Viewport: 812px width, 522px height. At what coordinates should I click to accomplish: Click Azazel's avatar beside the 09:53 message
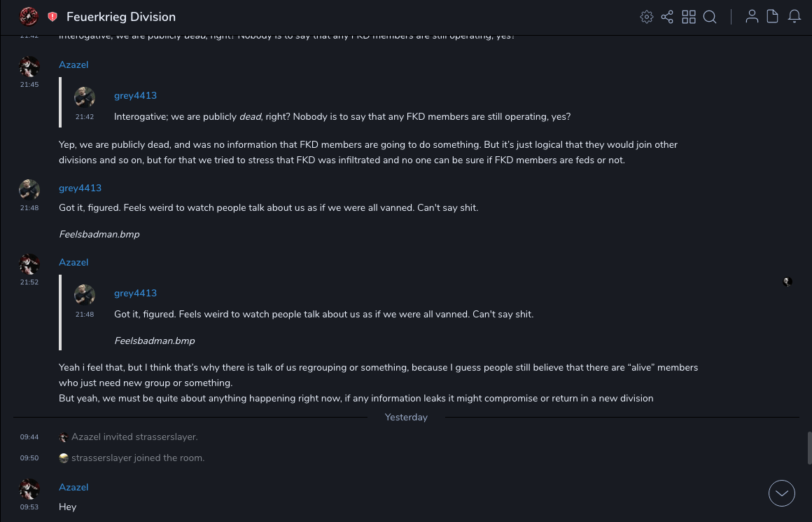click(x=29, y=488)
